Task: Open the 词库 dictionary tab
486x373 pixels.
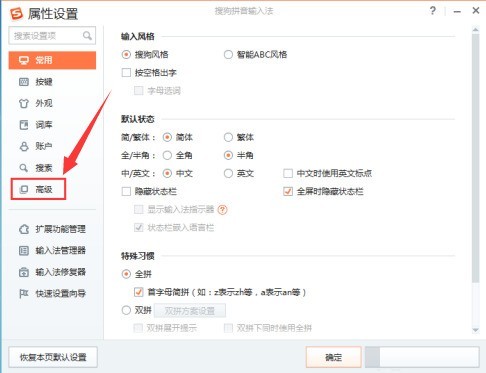Action: 36,125
